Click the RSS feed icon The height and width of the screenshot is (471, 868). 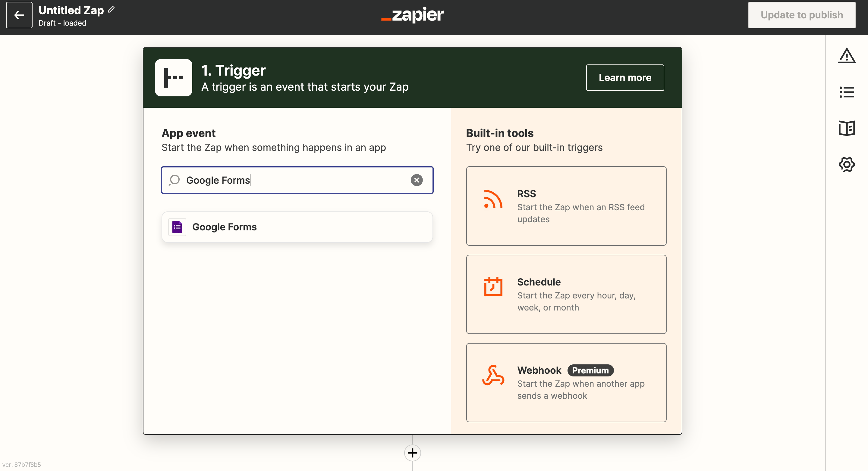point(493,199)
